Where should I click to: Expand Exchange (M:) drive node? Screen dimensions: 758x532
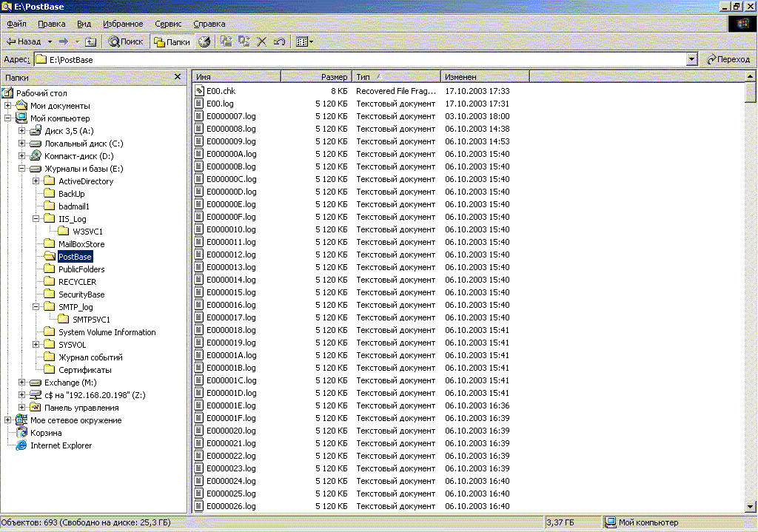pyautogui.click(x=21, y=382)
